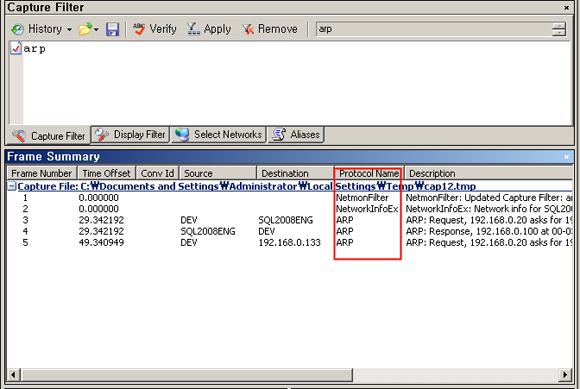Sort by Time Offset column header
The height and width of the screenshot is (389, 580).
click(x=107, y=173)
